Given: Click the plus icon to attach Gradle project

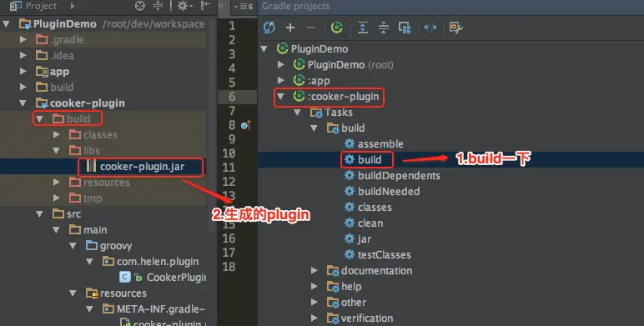Looking at the screenshot, I should click(x=290, y=28).
